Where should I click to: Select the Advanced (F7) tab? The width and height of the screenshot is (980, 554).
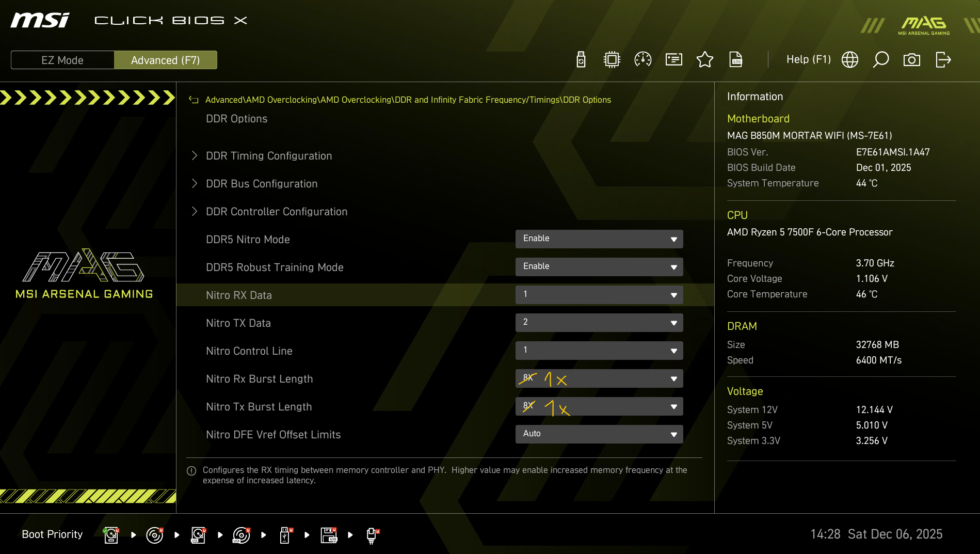click(166, 60)
